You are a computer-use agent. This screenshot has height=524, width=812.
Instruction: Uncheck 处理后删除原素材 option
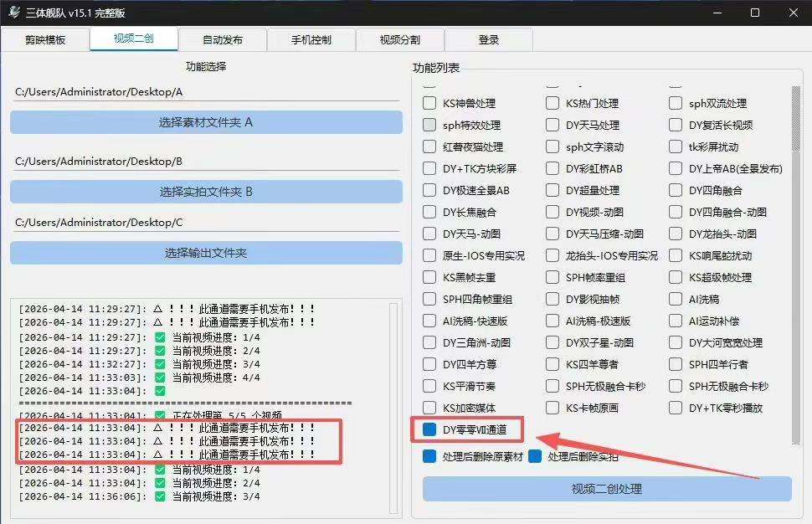pos(429,456)
